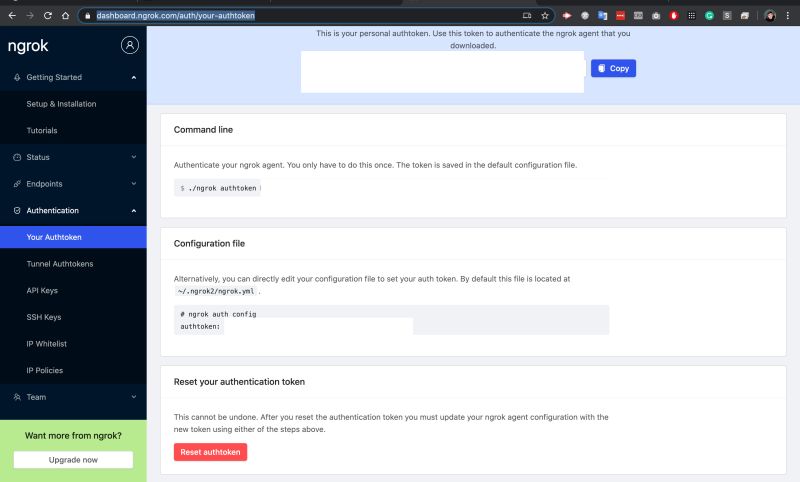This screenshot has height=482, width=800.
Task: Click the ngrok logo
Action: 28,46
